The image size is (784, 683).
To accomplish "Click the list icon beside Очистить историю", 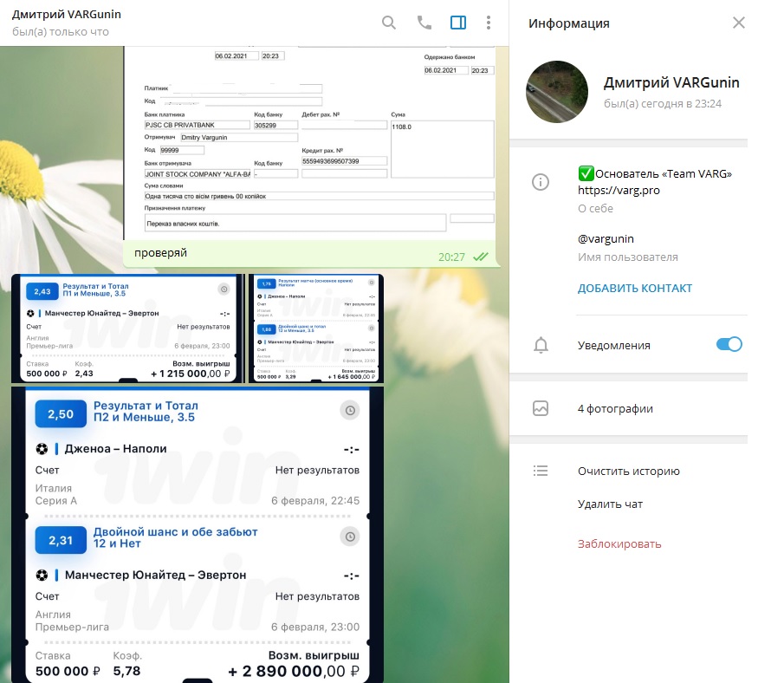I will [x=541, y=471].
